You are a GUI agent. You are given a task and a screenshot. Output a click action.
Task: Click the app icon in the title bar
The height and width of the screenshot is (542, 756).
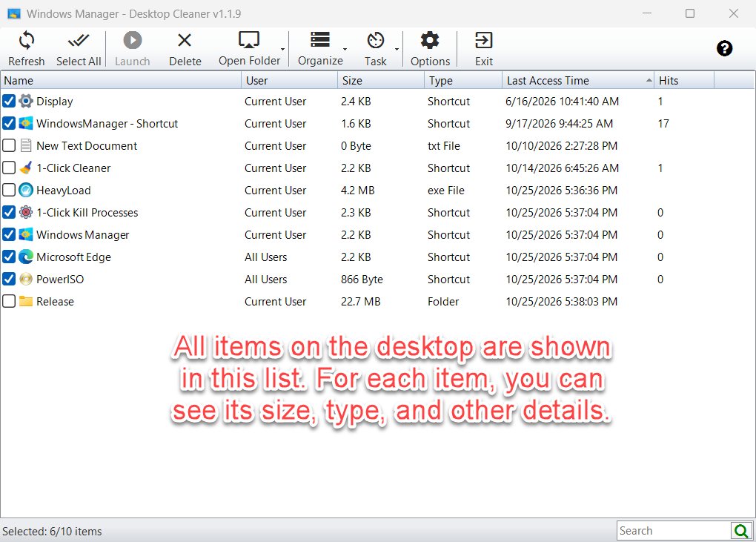(x=14, y=13)
